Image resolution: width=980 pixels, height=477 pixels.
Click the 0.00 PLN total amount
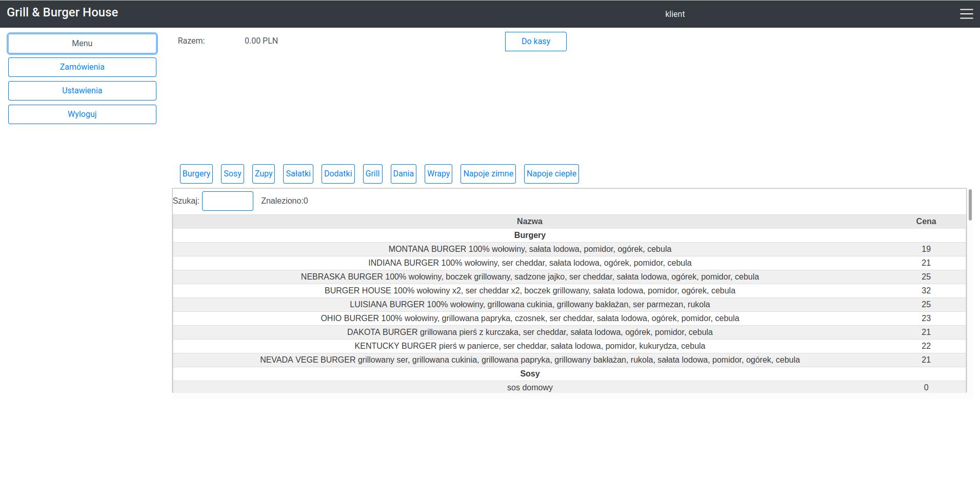pos(261,41)
